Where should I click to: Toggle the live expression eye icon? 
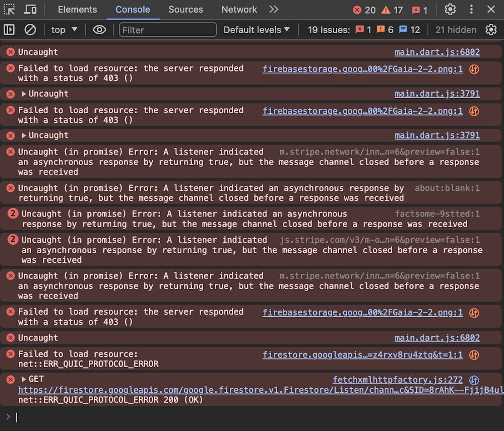coord(99,30)
